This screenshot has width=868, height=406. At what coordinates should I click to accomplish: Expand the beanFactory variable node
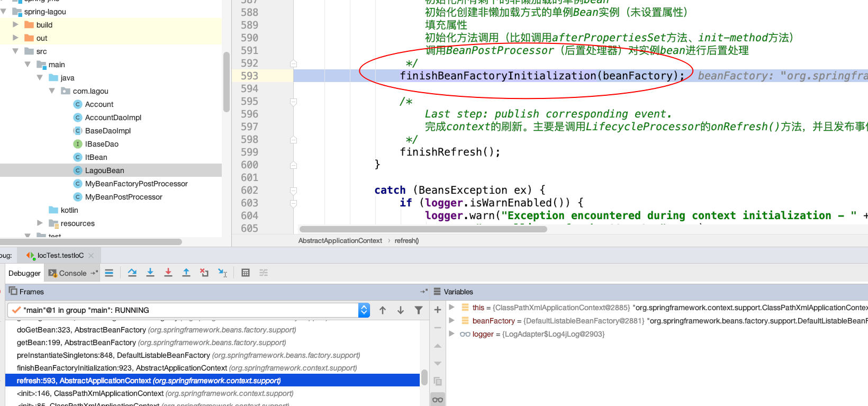click(x=451, y=320)
